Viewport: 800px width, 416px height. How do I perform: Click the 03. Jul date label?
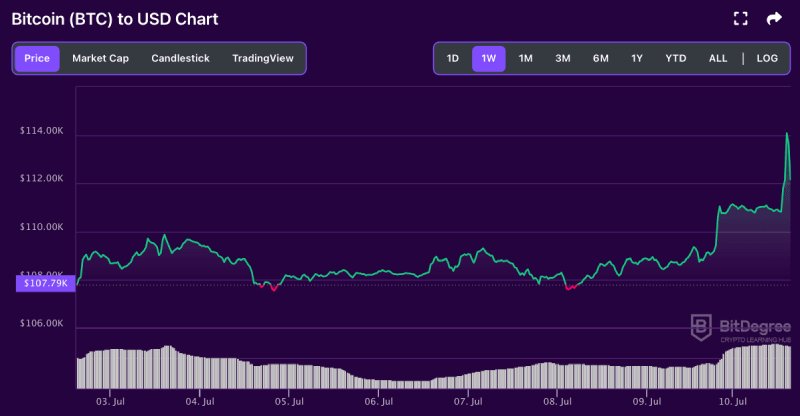click(x=110, y=402)
